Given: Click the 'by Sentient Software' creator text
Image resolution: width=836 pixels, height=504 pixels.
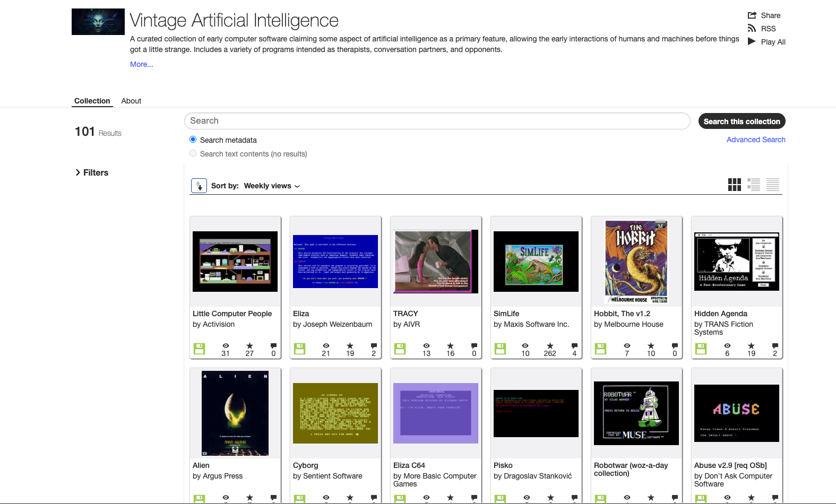Looking at the screenshot, I should (327, 476).
